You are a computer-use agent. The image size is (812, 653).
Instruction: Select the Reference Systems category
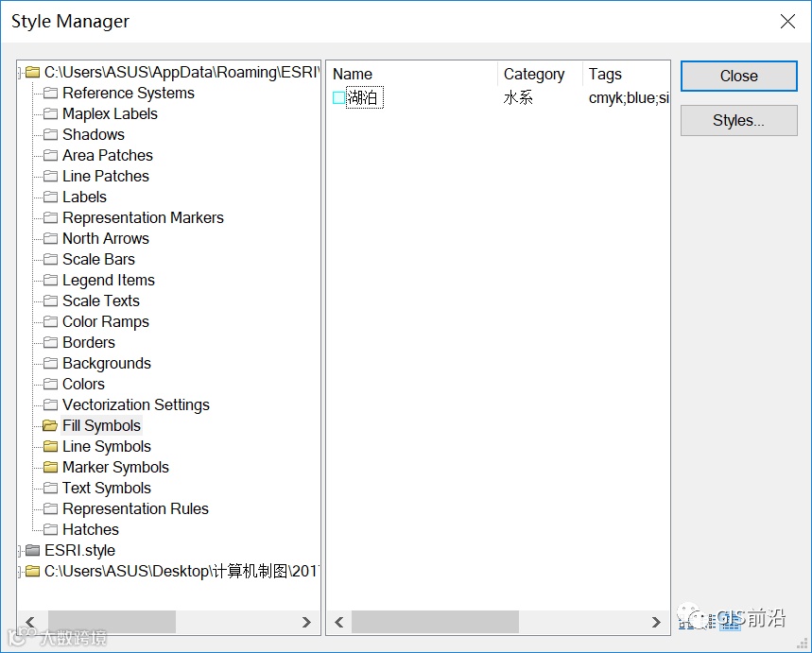[129, 94]
